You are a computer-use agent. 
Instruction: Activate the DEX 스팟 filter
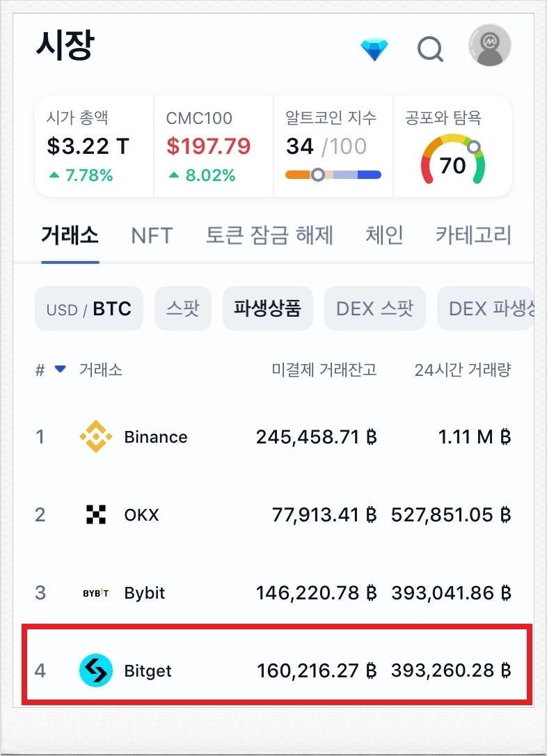[x=374, y=308]
